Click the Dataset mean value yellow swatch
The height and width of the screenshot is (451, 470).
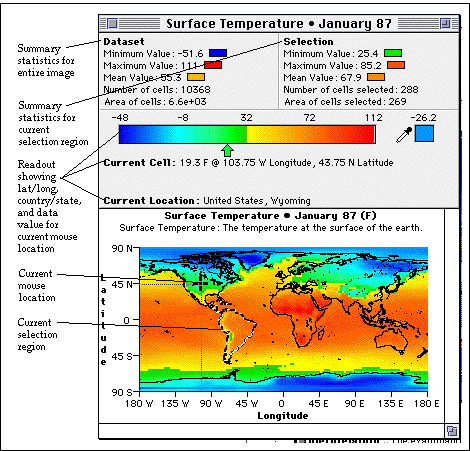[196, 77]
